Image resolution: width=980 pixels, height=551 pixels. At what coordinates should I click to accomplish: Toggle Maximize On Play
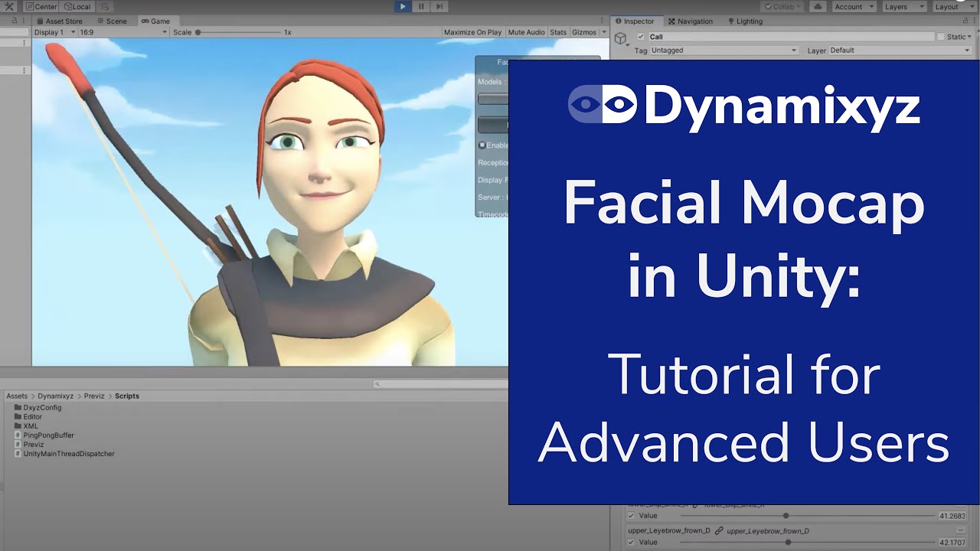point(472,32)
